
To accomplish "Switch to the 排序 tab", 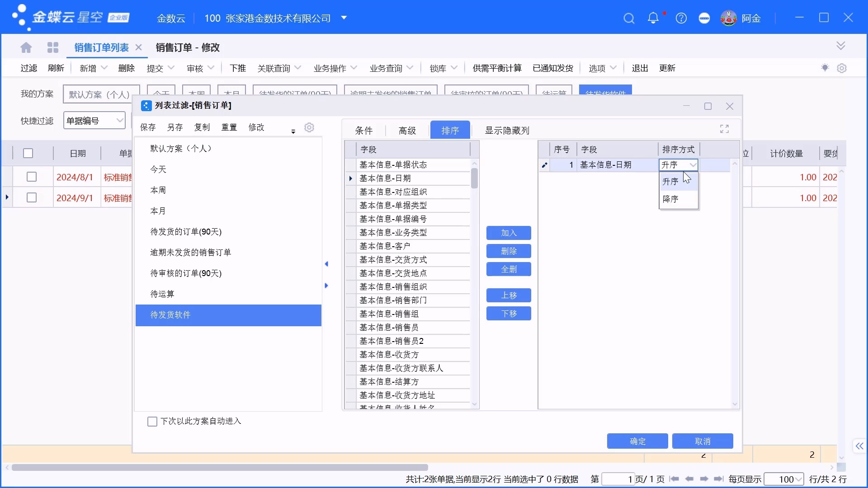I will click(x=450, y=130).
